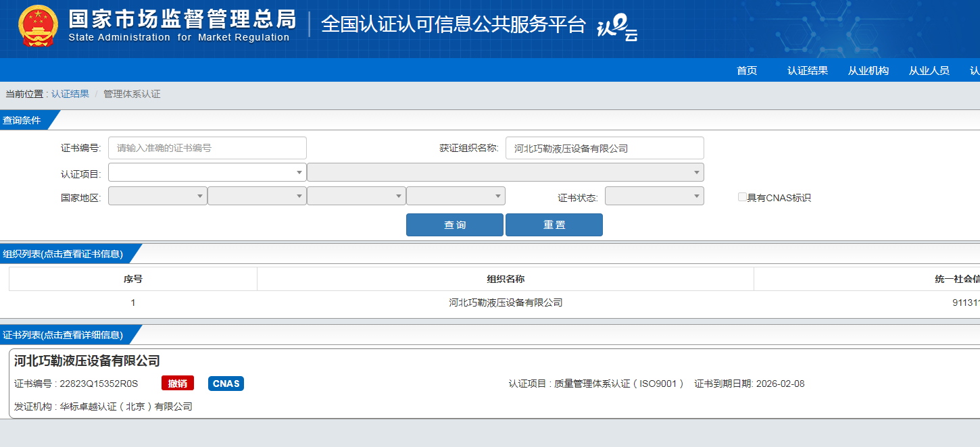Open 从业机构 navigation menu item

click(868, 70)
